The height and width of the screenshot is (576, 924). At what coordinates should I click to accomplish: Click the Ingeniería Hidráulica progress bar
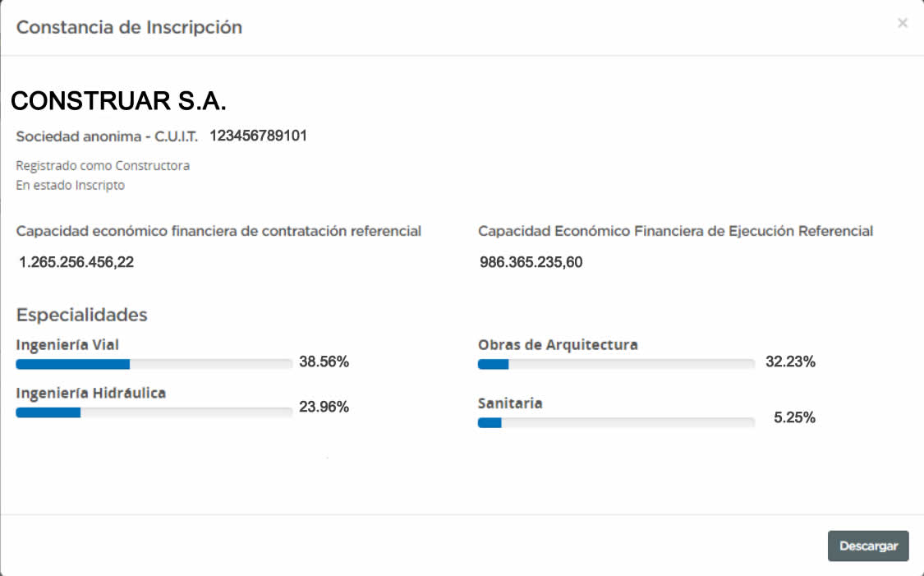pyautogui.click(x=154, y=412)
